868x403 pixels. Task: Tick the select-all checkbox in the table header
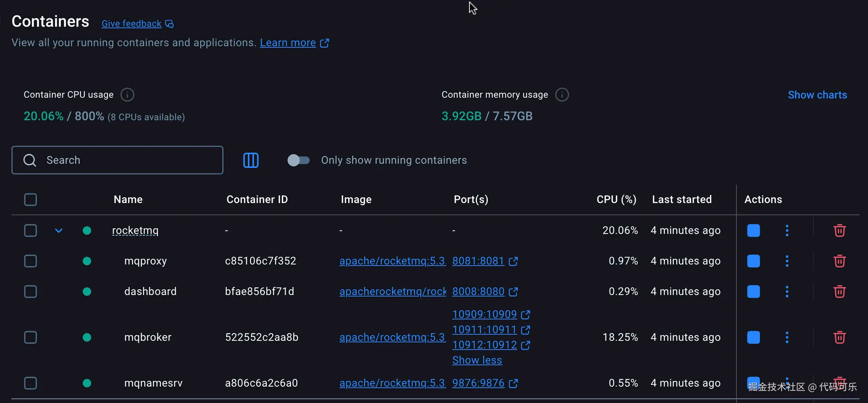(x=31, y=200)
